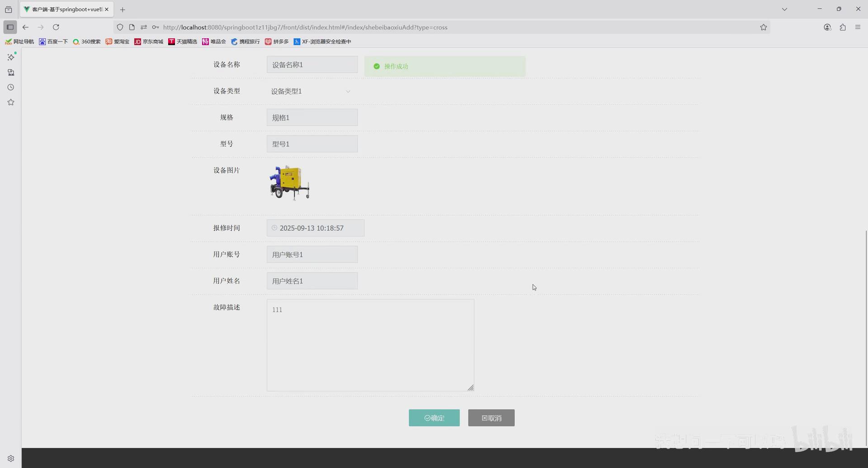The width and height of the screenshot is (868, 468).
Task: Open the 设备类型 dropdown showing 设备类型1
Action: click(312, 91)
